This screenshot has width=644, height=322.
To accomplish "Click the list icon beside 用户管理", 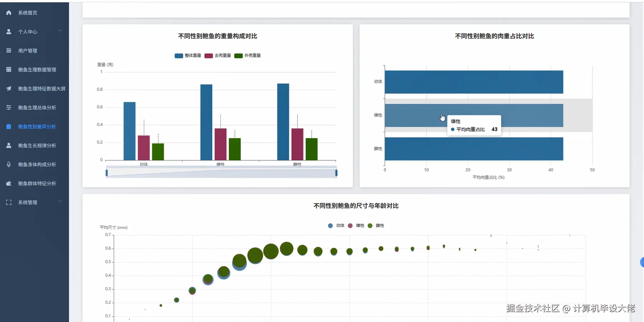I will pyautogui.click(x=9, y=51).
